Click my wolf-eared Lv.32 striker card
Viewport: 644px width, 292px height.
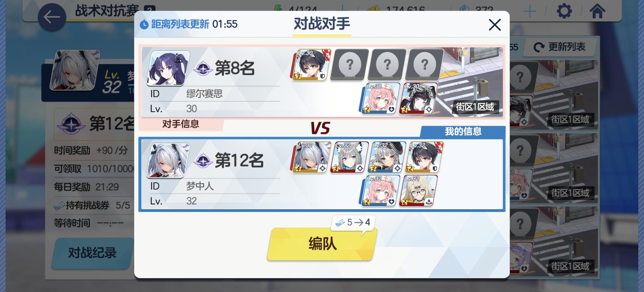pyautogui.click(x=349, y=157)
